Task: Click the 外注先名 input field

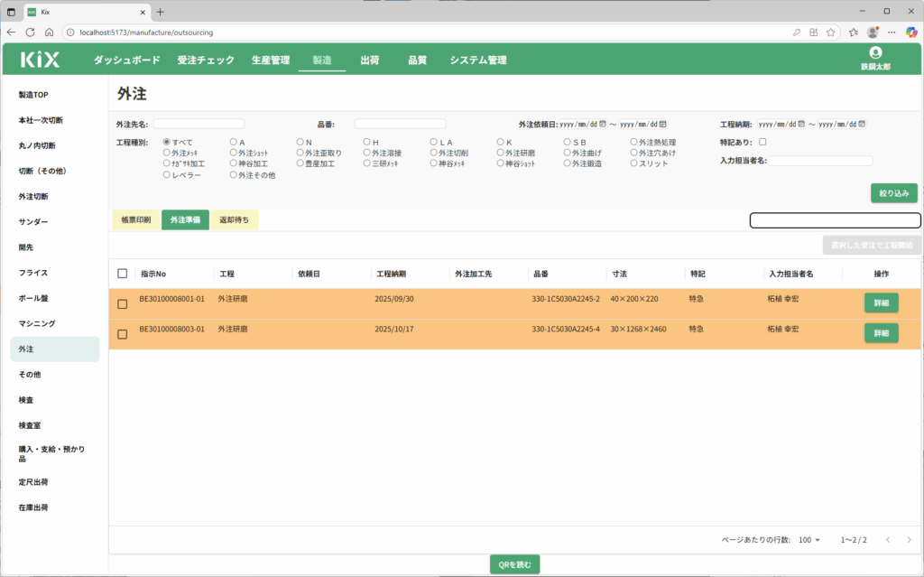Action: [x=199, y=124]
